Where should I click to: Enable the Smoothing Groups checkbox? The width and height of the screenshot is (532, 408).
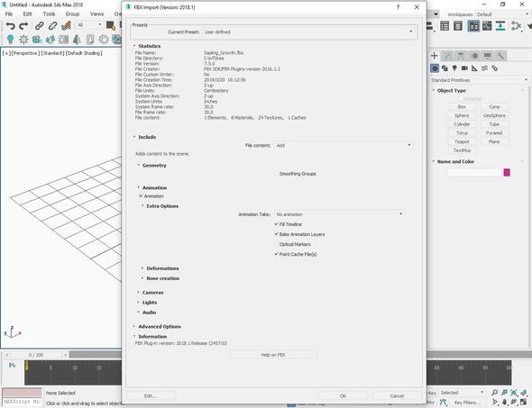pyautogui.click(x=277, y=174)
